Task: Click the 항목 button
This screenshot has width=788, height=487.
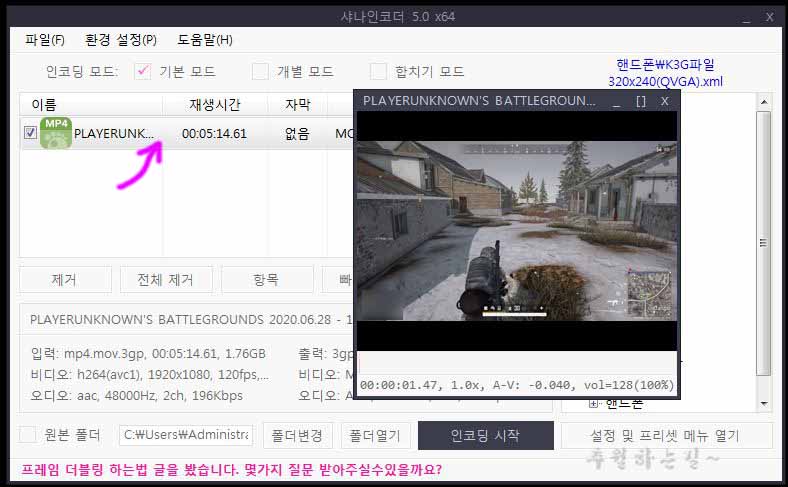Action: click(x=266, y=279)
